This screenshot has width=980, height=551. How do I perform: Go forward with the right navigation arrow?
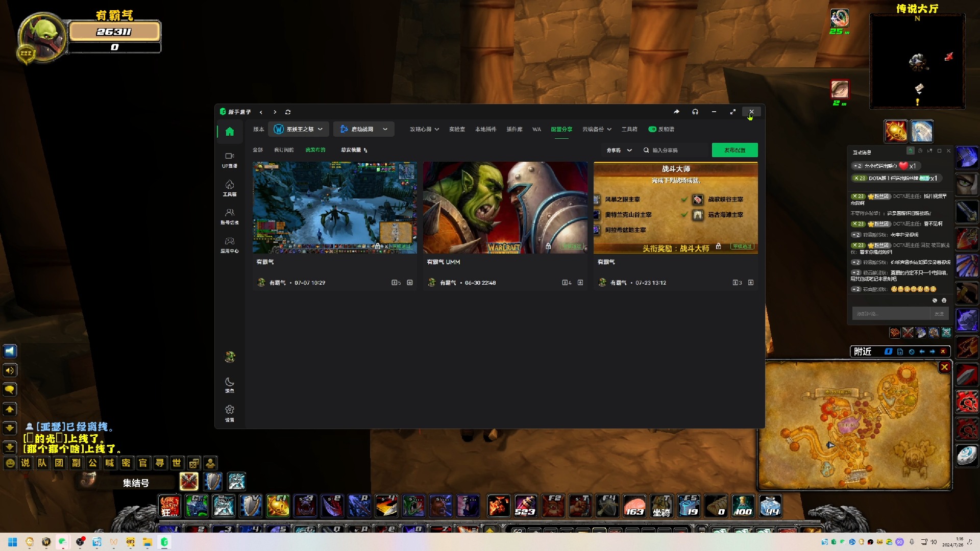pyautogui.click(x=275, y=112)
